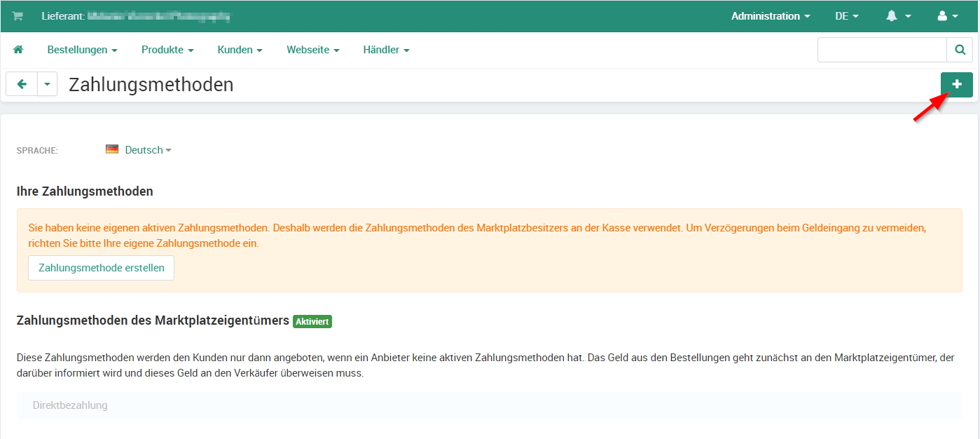Image resolution: width=980 pixels, height=439 pixels.
Task: Click the Zahlungsmethode erstellen button
Action: coord(102,268)
